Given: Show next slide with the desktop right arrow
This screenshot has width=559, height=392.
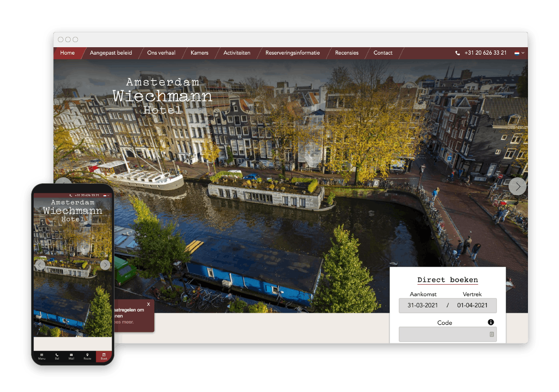Looking at the screenshot, I should point(517,186).
